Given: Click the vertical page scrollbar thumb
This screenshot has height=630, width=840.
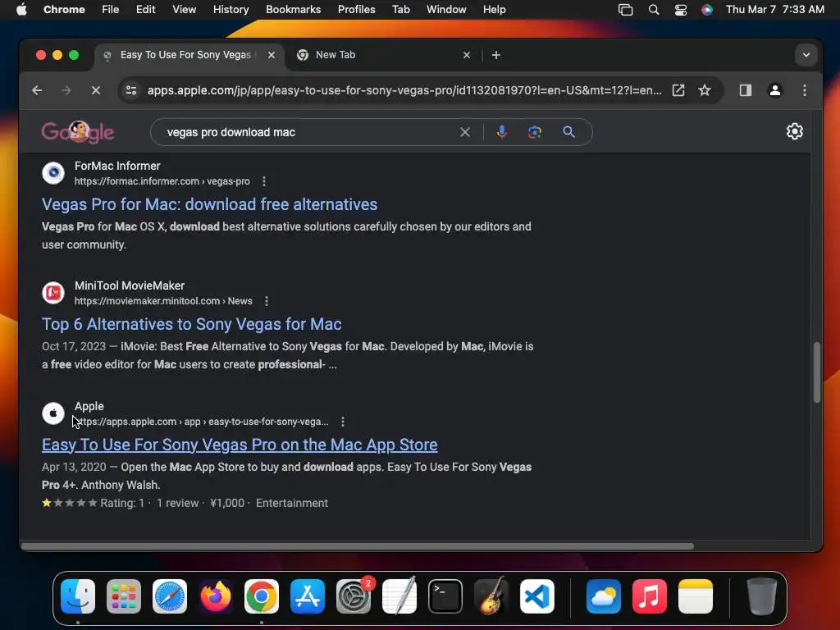Looking at the screenshot, I should coord(816,372).
